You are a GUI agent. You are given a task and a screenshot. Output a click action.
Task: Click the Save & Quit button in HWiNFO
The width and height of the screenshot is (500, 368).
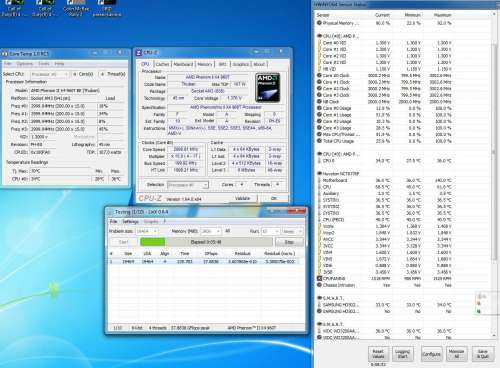pos(482,354)
